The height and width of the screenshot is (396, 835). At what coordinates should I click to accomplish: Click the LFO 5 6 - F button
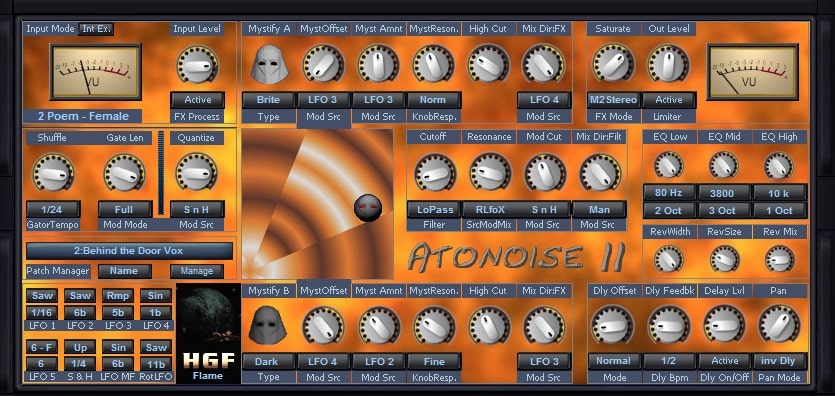42,347
